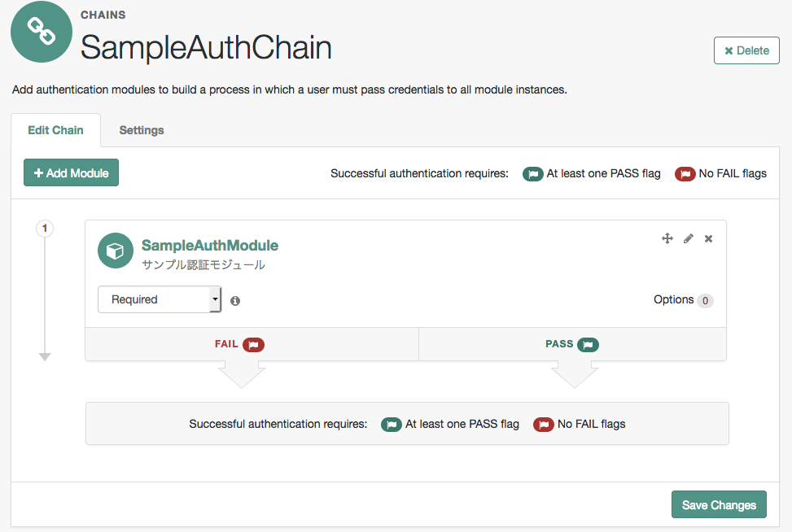Open the SampleAuthModule name link
The image size is (792, 532).
tap(210, 245)
